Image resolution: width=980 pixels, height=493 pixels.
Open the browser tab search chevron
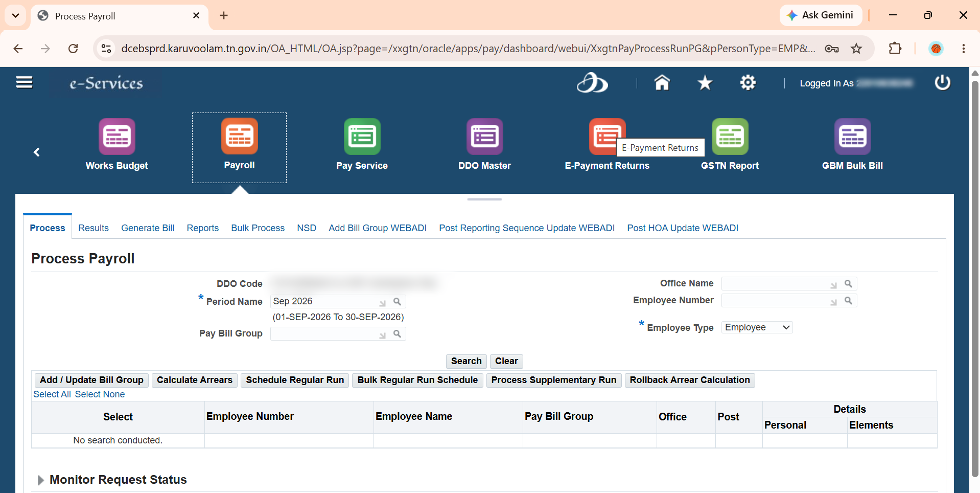[15, 15]
